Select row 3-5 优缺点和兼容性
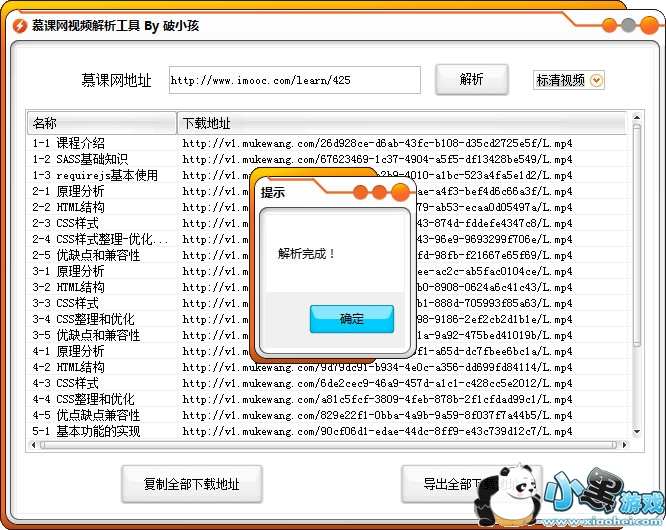This screenshot has width=666, height=530. pos(327,335)
